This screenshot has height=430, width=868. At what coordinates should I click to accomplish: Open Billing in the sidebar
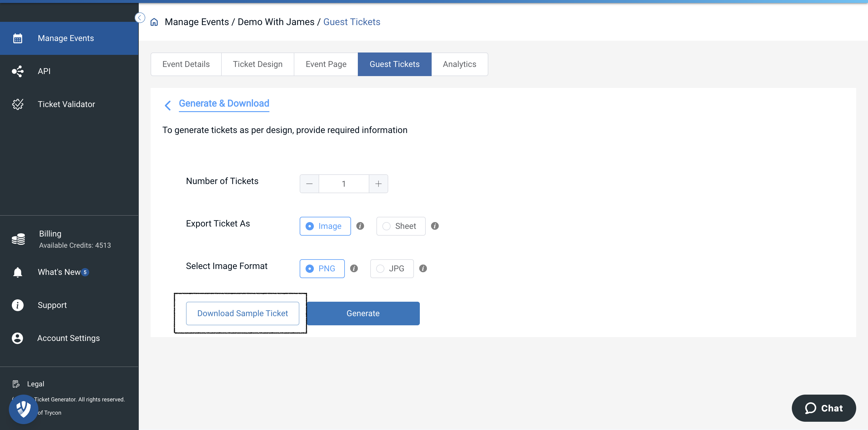(x=69, y=239)
